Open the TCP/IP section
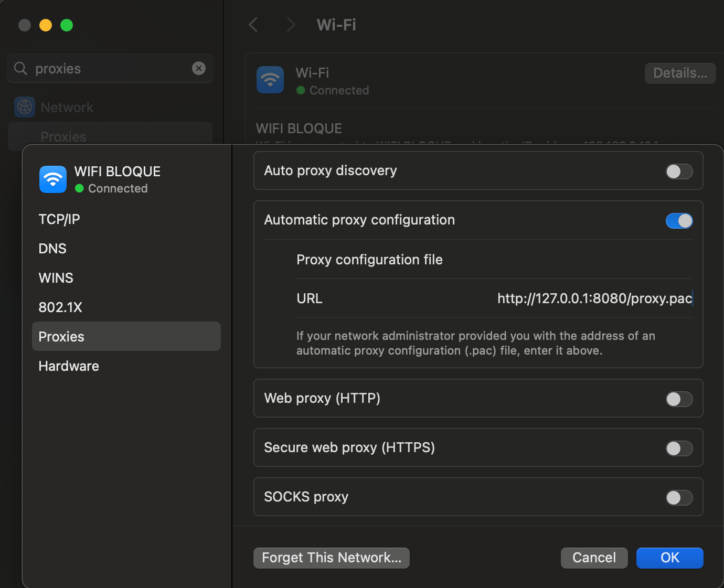Viewport: 724px width, 588px height. point(59,219)
